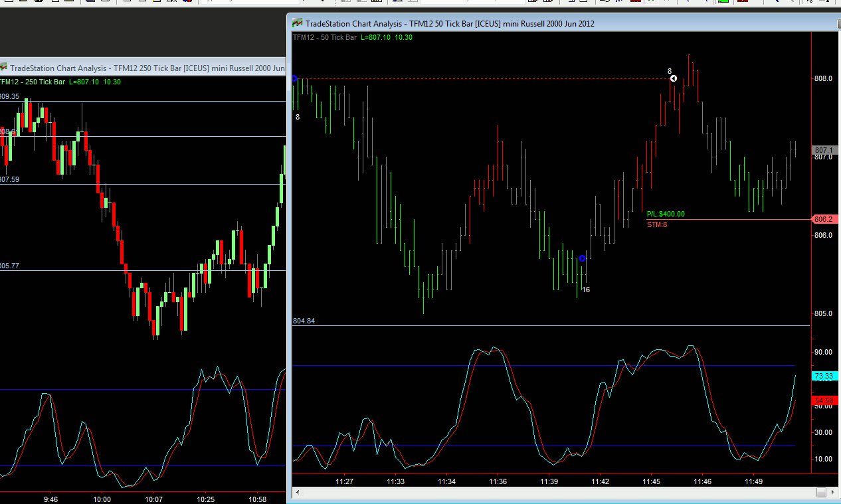Click the scrollbar left arrow under 50 Tick chart
841x504 pixels.
click(x=298, y=492)
